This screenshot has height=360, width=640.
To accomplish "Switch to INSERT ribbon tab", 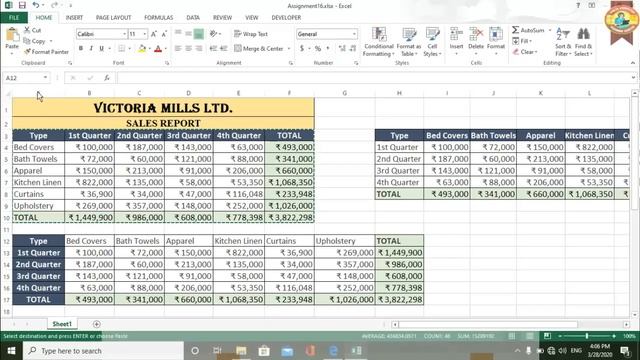I will [x=74, y=18].
